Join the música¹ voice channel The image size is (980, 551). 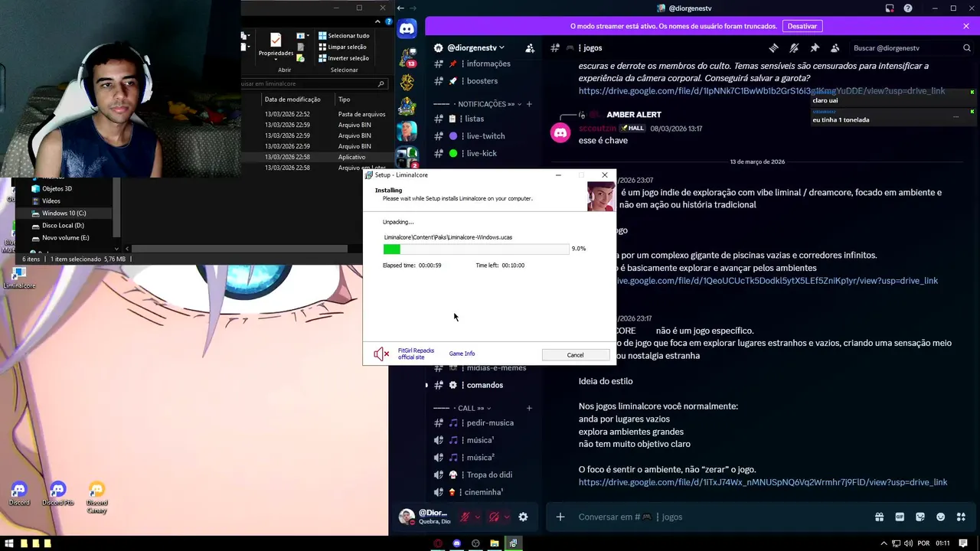pos(482,440)
